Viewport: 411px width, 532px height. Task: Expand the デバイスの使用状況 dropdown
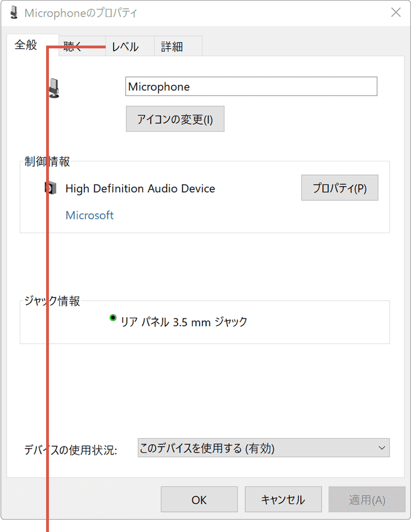click(x=263, y=448)
